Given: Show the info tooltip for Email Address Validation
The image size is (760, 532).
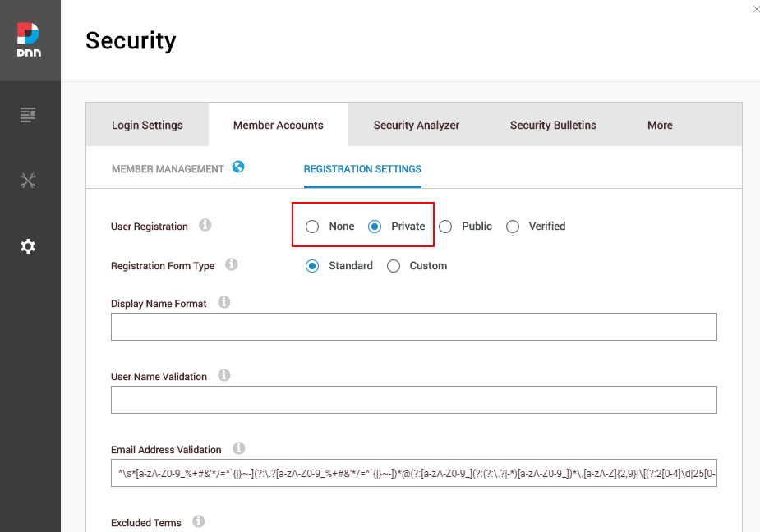Looking at the screenshot, I should click(238, 448).
